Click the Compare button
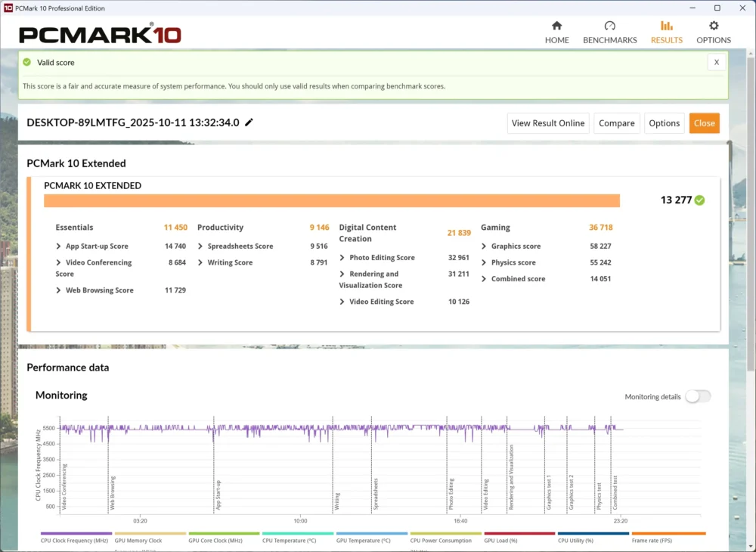 pyautogui.click(x=616, y=123)
